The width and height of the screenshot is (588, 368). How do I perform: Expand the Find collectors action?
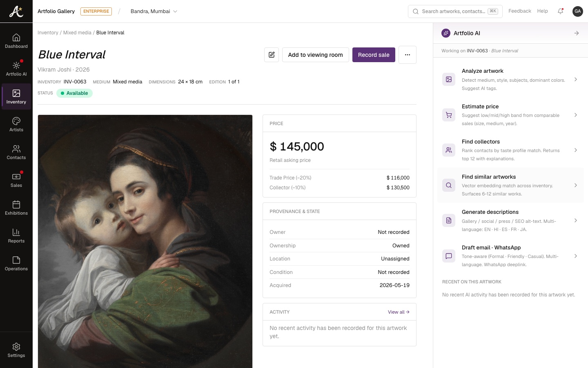[x=510, y=150]
